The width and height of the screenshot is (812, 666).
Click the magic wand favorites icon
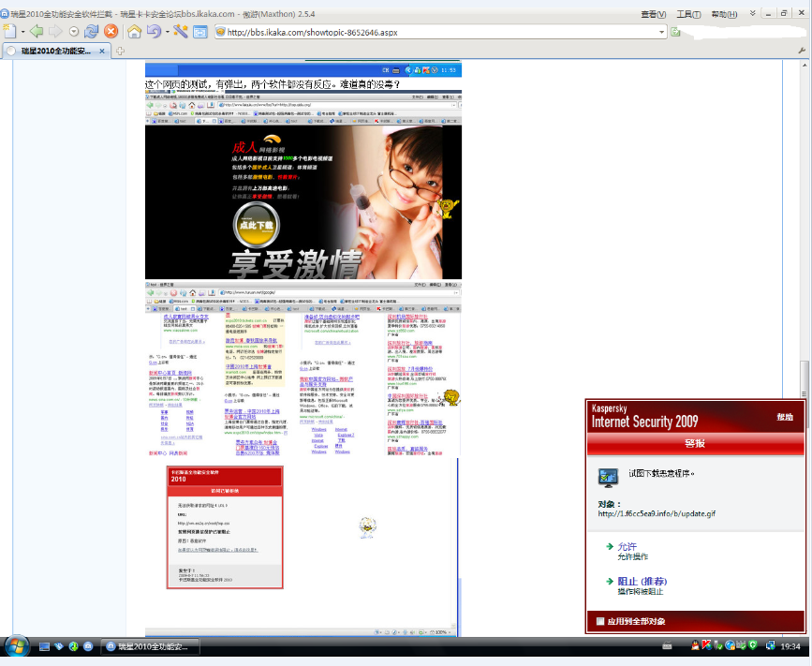point(180,32)
